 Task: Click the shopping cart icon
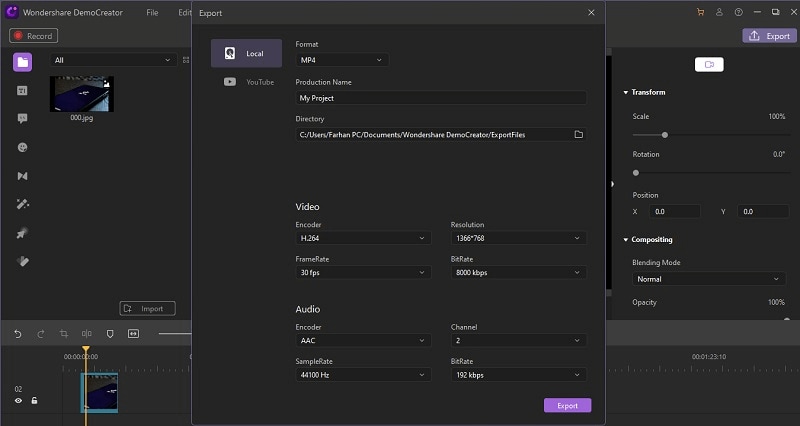700,12
